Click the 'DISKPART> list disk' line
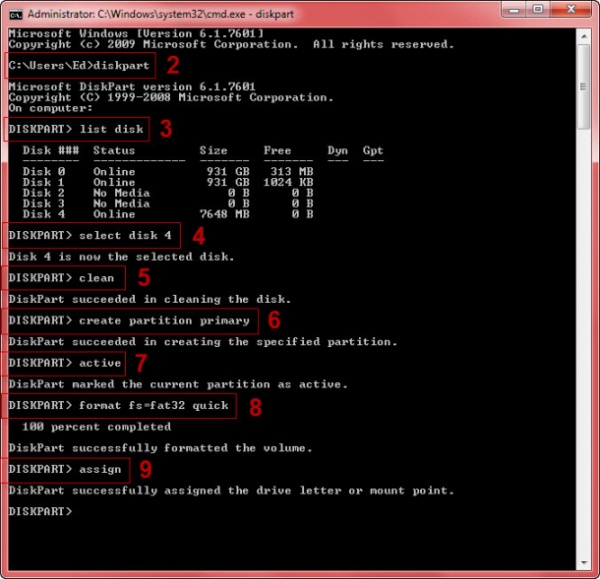 tap(76, 129)
